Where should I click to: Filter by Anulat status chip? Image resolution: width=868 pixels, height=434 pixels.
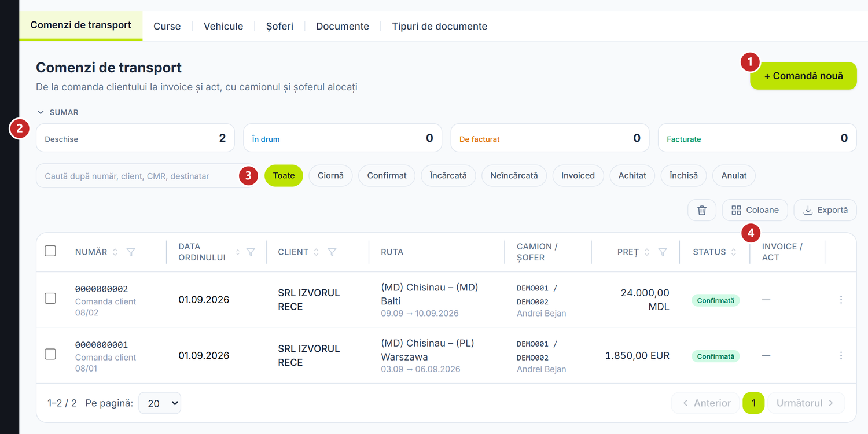[734, 175]
